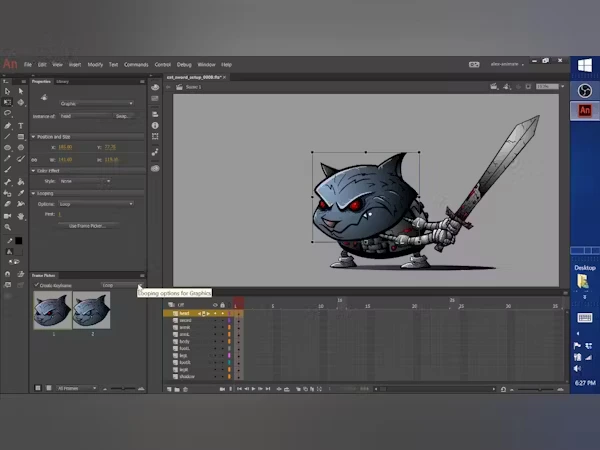
Task: Adjust the timeline zoom slider
Action: pyautogui.click(x=538, y=390)
